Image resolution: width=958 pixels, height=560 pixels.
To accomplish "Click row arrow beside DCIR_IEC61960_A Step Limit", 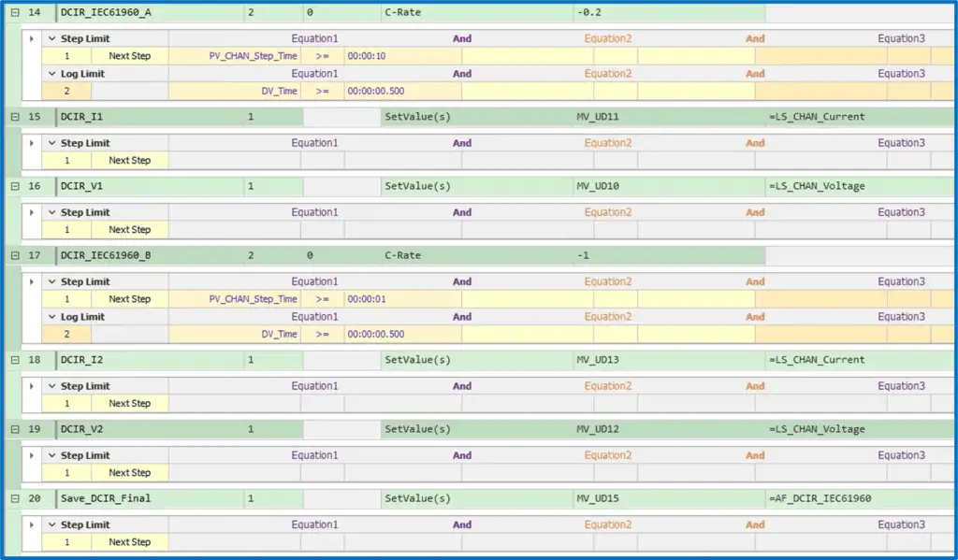I will coord(32,38).
